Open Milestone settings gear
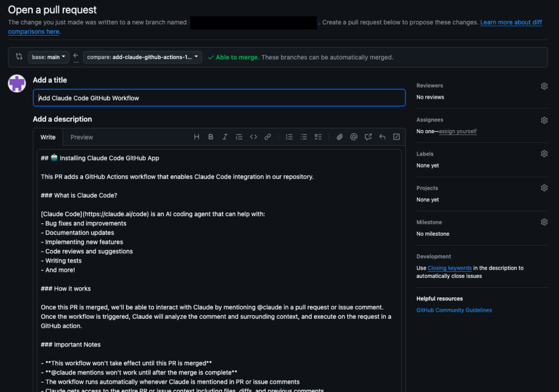 click(544, 222)
